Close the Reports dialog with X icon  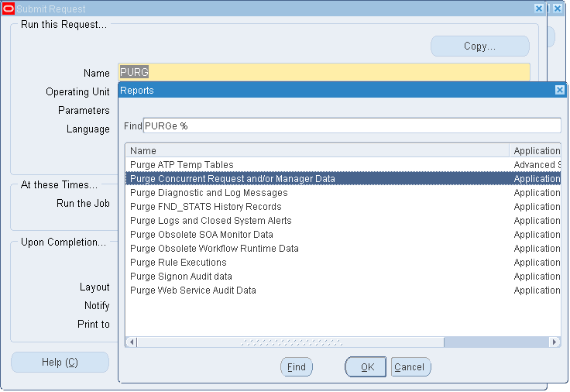point(560,90)
